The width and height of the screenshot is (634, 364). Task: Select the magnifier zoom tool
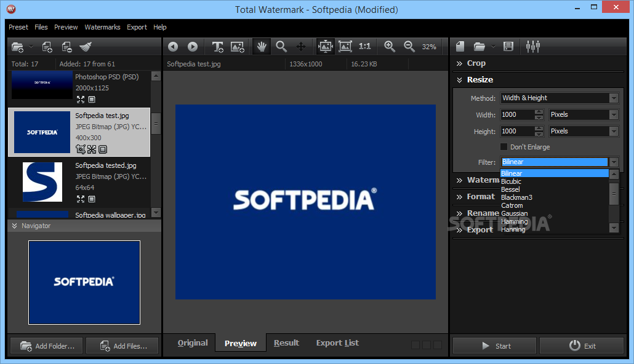pyautogui.click(x=281, y=47)
